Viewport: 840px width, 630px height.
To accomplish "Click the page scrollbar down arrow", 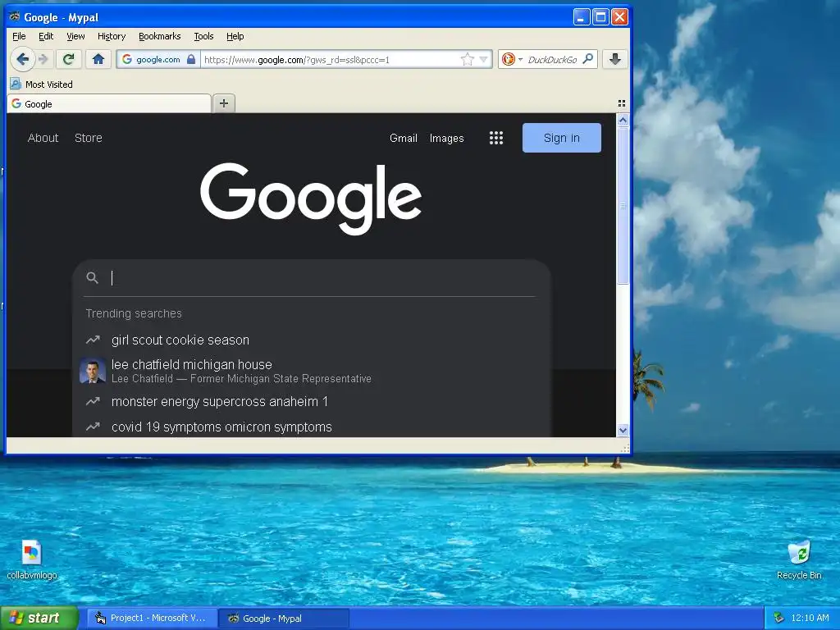I will point(623,430).
